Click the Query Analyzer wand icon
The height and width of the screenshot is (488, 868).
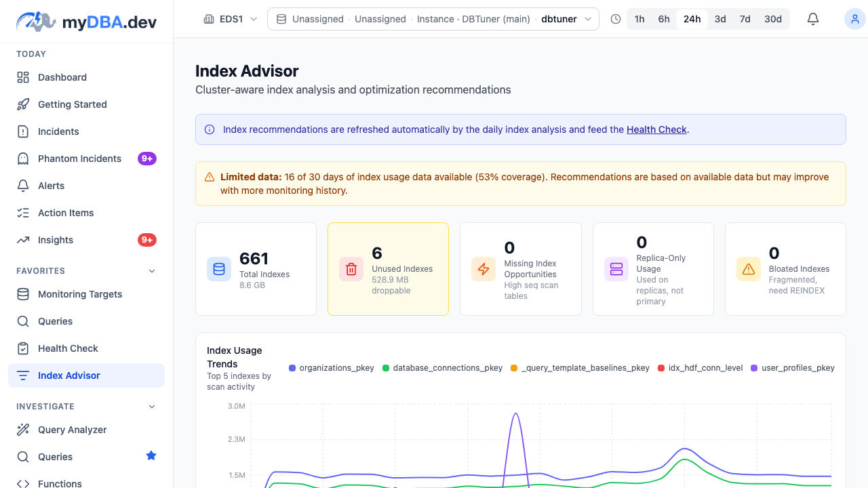[23, 430]
